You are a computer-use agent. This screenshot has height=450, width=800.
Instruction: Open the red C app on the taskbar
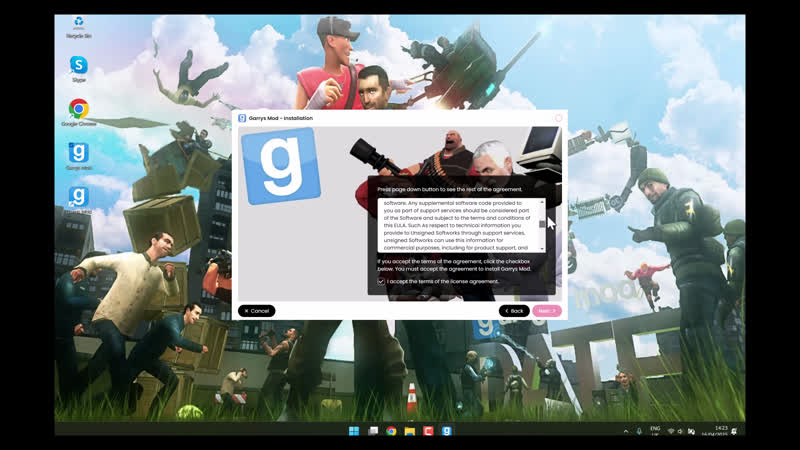[x=428, y=431]
